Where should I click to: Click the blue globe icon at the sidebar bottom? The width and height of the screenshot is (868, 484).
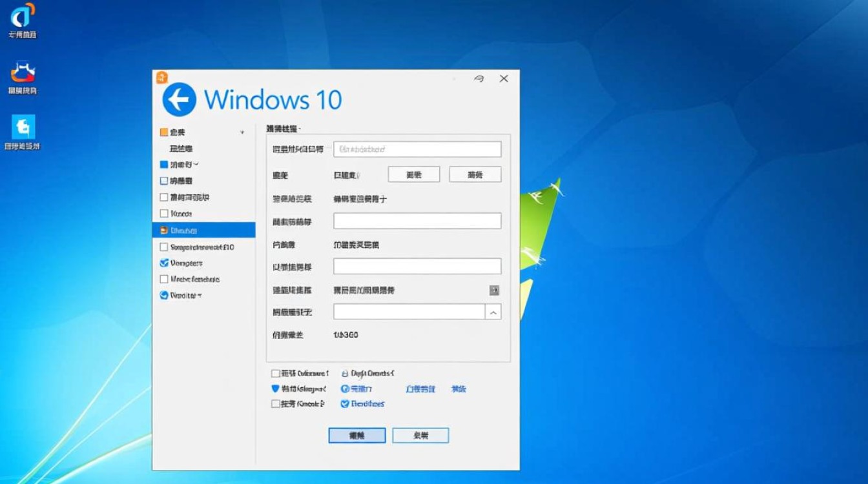coord(163,295)
